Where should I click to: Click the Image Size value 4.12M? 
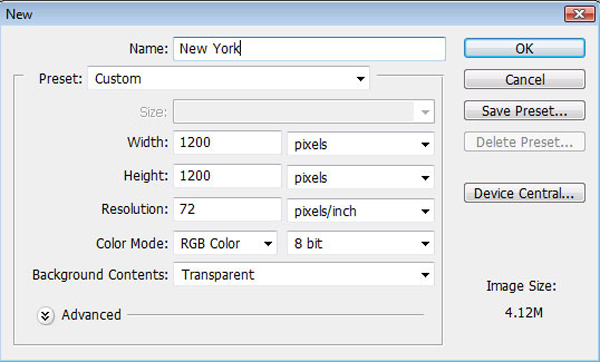[523, 313]
